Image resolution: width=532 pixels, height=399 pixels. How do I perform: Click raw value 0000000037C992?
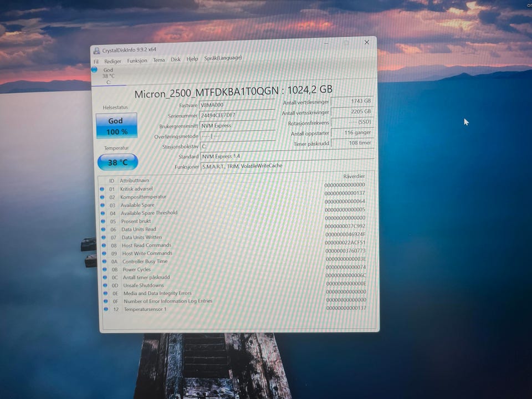click(x=345, y=226)
